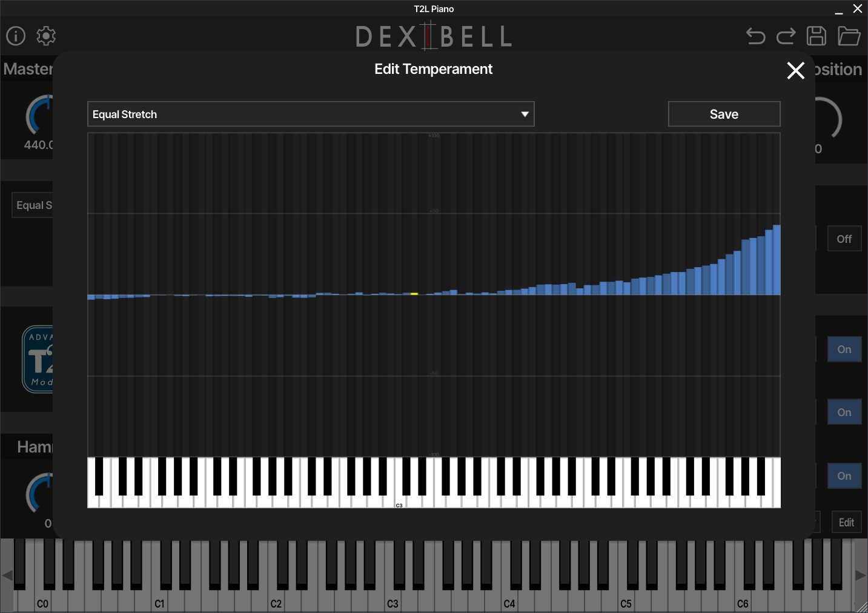The image size is (868, 613).
Task: Click the redo arrow icon
Action: click(786, 36)
